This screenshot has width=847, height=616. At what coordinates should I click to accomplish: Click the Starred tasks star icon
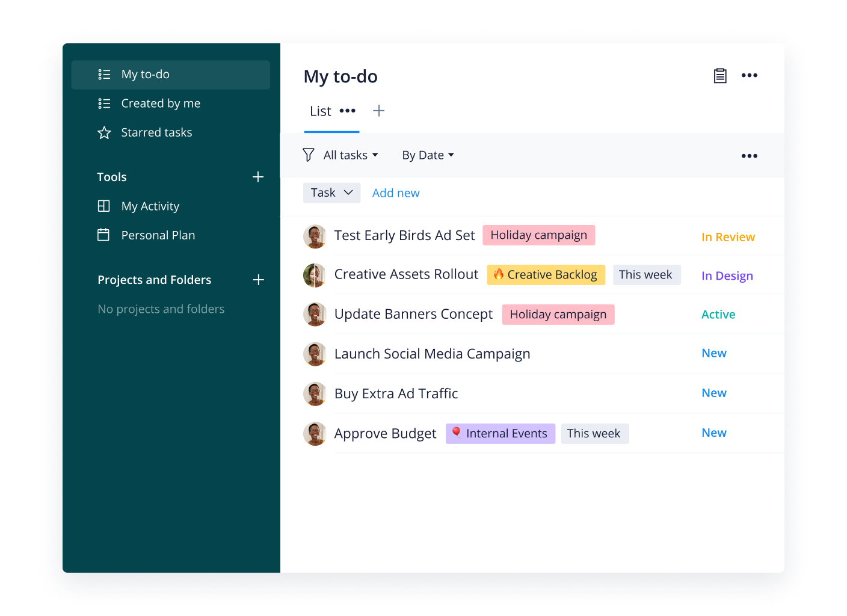click(x=104, y=133)
